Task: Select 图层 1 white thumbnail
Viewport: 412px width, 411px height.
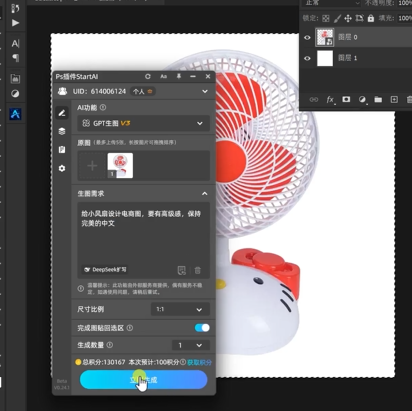Action: [x=325, y=58]
